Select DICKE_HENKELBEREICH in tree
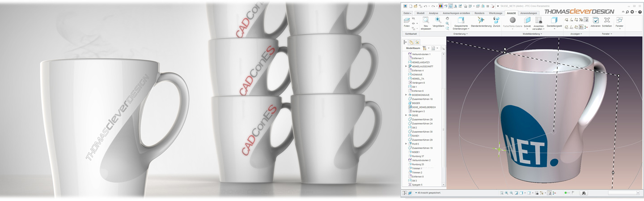Screen dimensions: 644x201 (421, 107)
